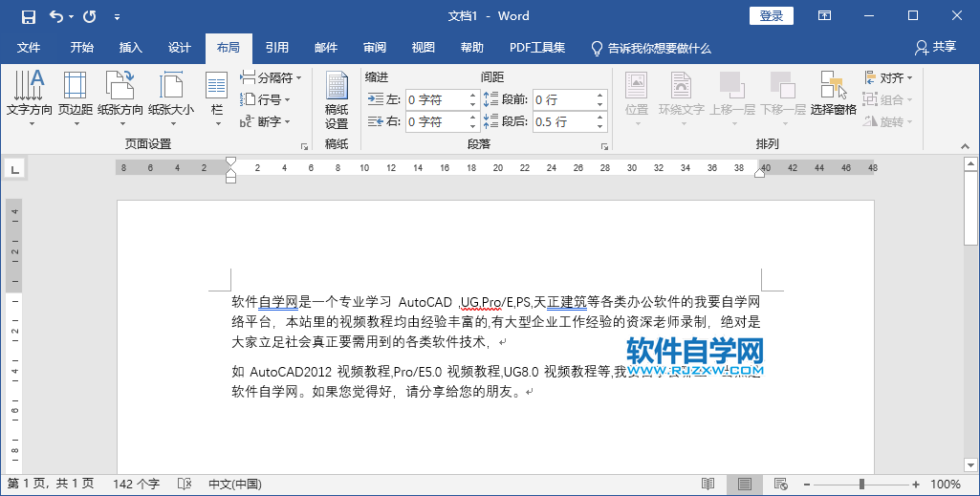
Task: Click the right indent marker on ruler
Action: pos(759,172)
